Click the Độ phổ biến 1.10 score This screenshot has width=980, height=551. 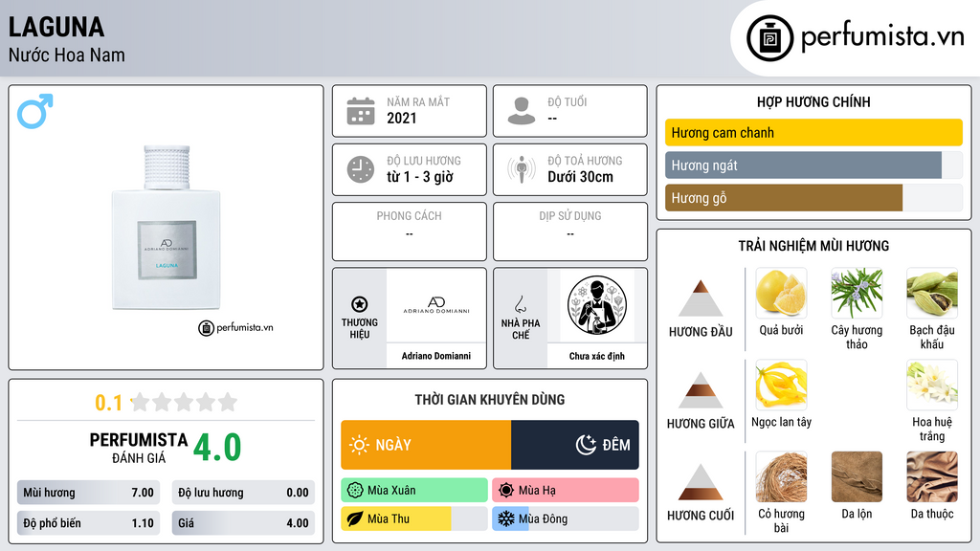88,523
